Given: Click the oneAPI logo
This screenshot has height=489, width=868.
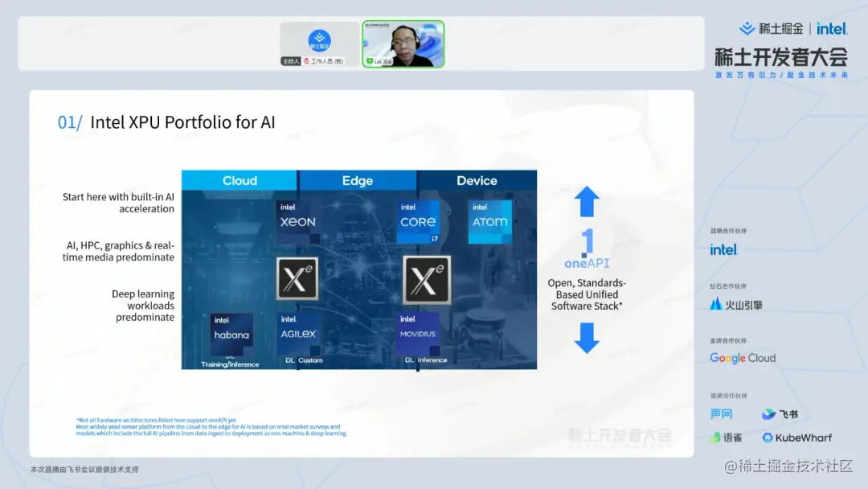Looking at the screenshot, I should click(x=587, y=249).
